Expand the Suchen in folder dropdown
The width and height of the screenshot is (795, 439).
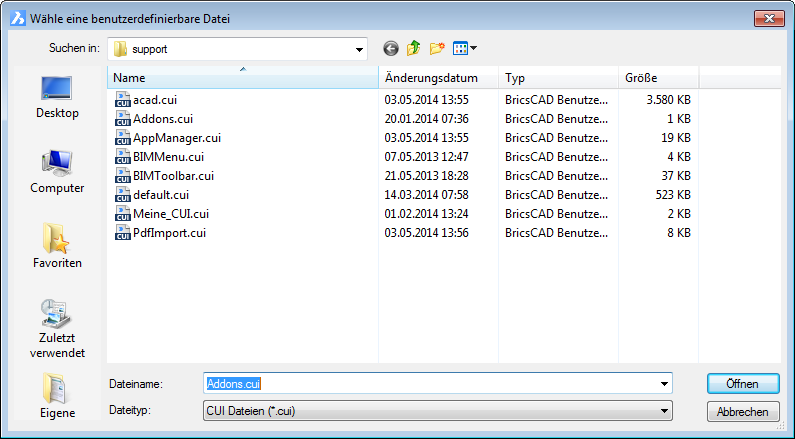[359, 48]
